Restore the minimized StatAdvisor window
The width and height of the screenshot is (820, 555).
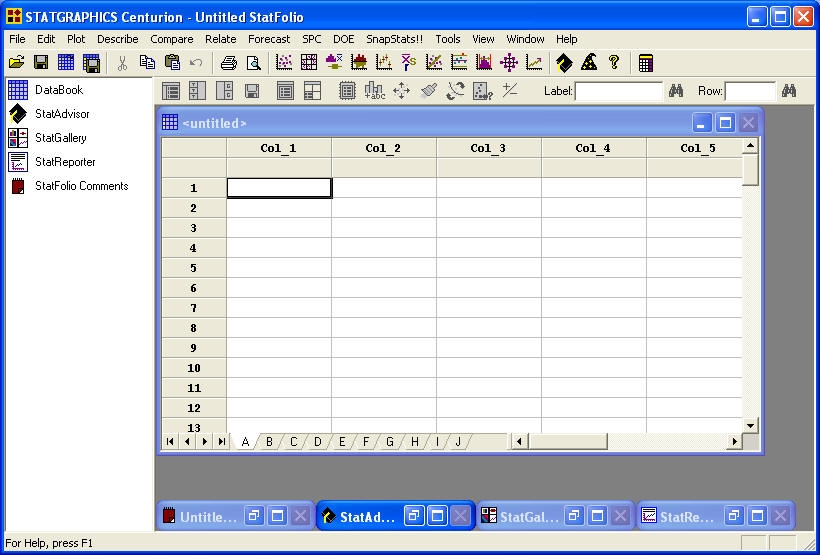(x=414, y=516)
